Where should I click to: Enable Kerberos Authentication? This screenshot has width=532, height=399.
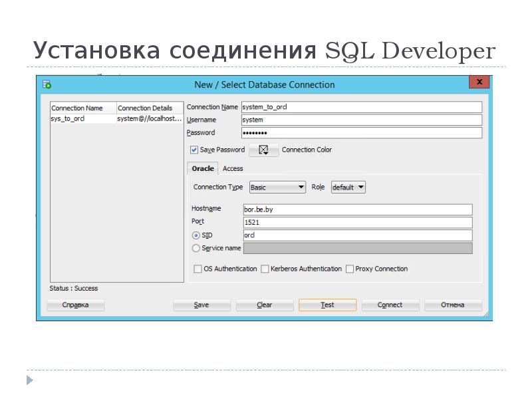(266, 269)
